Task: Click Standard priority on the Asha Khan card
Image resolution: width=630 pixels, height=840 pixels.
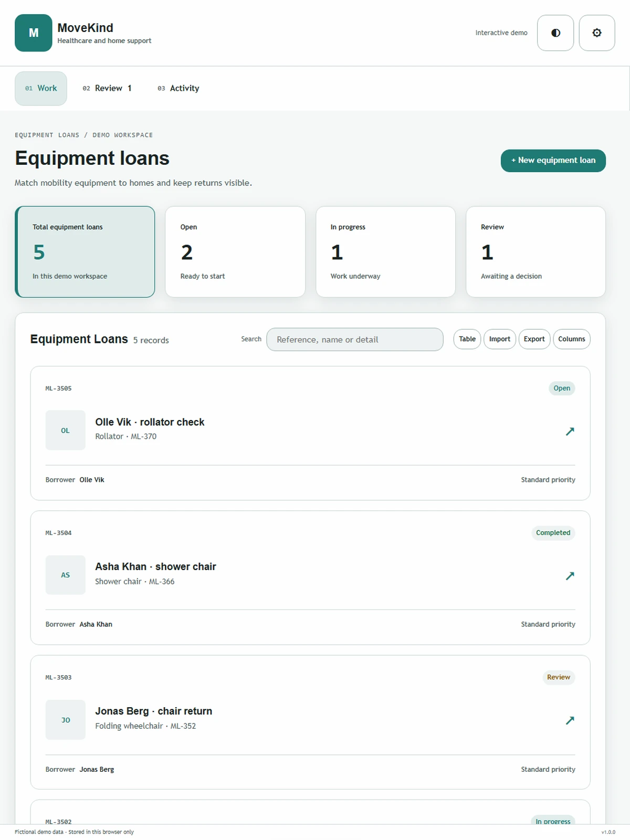Action: tap(548, 624)
